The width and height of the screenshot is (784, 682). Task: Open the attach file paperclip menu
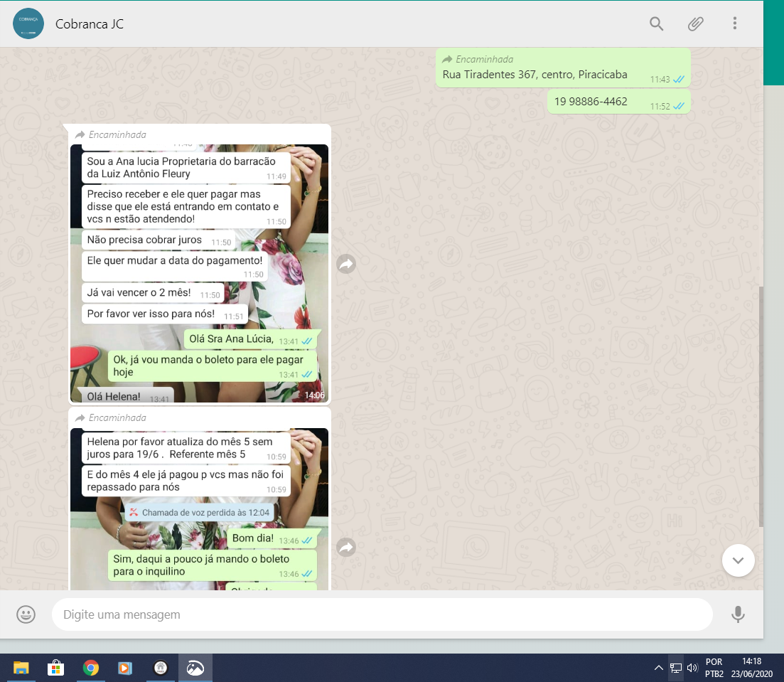[x=695, y=23]
